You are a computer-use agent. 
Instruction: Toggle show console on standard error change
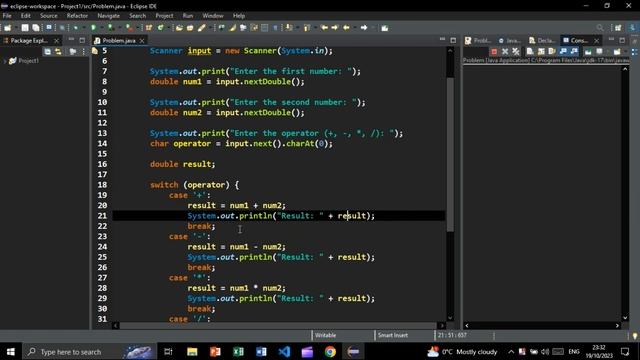[574, 51]
